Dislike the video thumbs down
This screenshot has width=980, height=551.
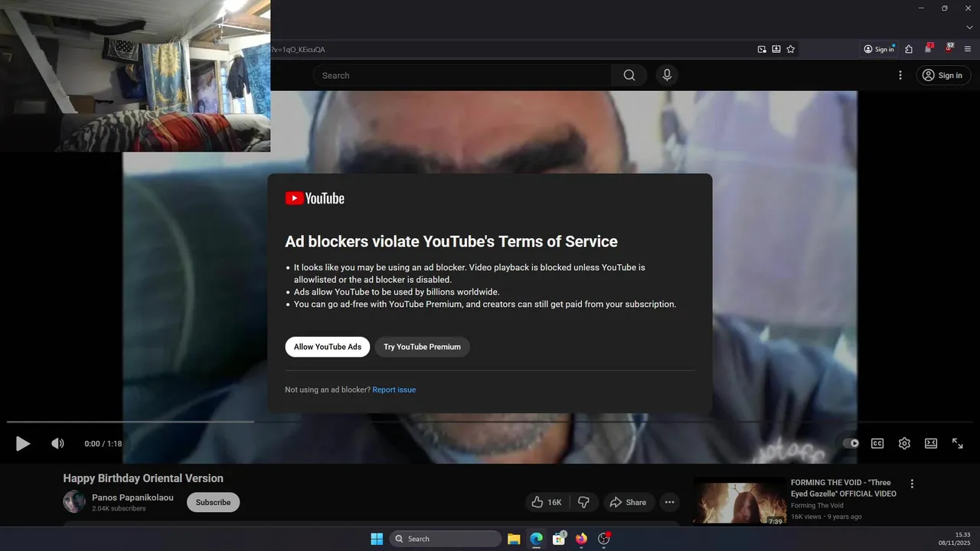point(584,502)
